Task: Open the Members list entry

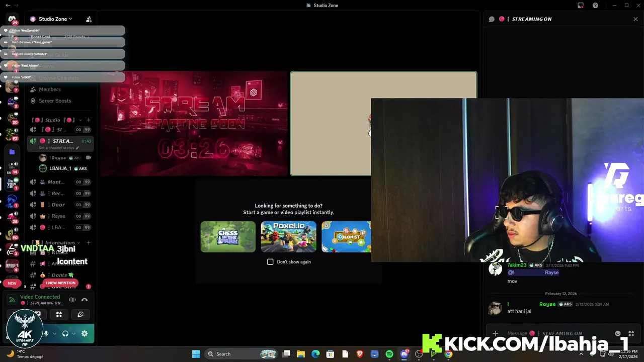Action: point(60,89)
